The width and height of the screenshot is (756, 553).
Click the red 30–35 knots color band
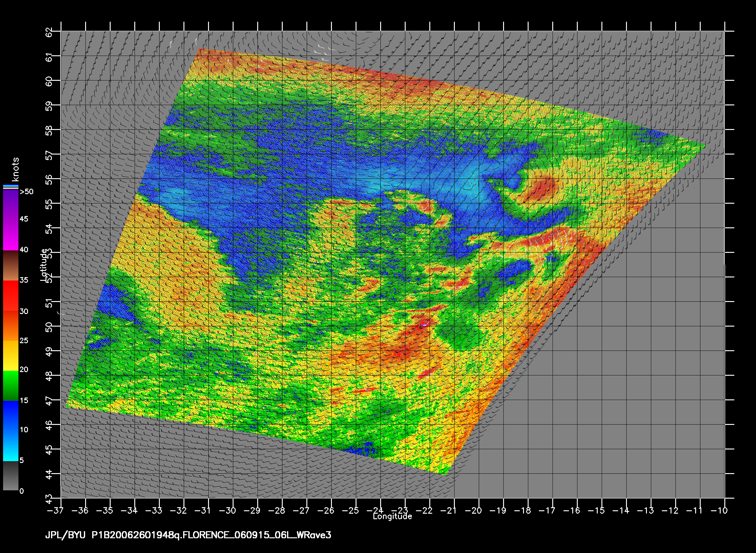pyautogui.click(x=11, y=296)
